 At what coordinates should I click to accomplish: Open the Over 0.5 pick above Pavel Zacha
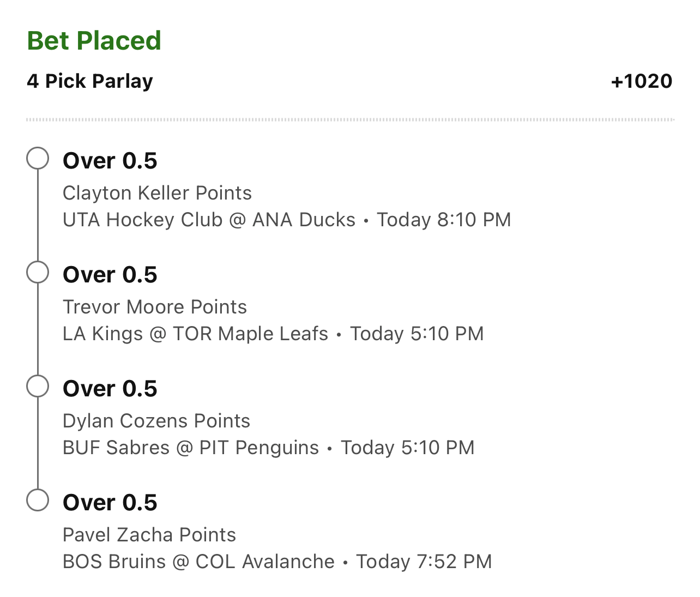(110, 503)
